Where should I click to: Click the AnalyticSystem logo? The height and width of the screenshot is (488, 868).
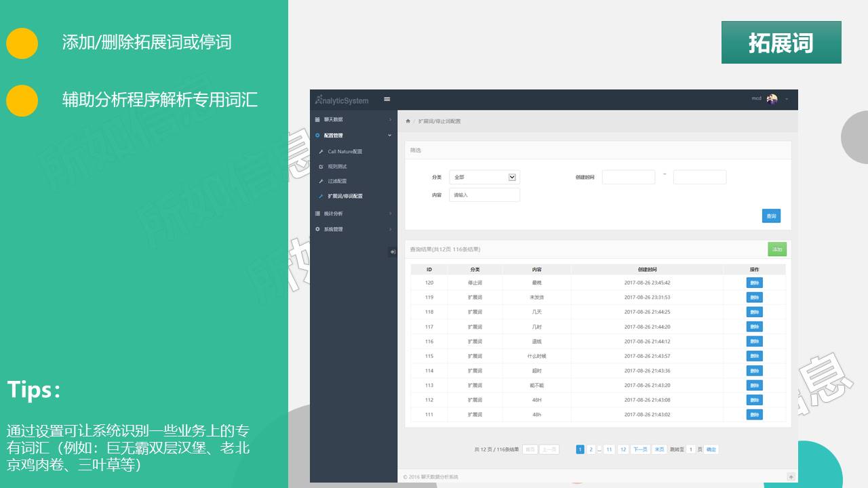point(342,100)
